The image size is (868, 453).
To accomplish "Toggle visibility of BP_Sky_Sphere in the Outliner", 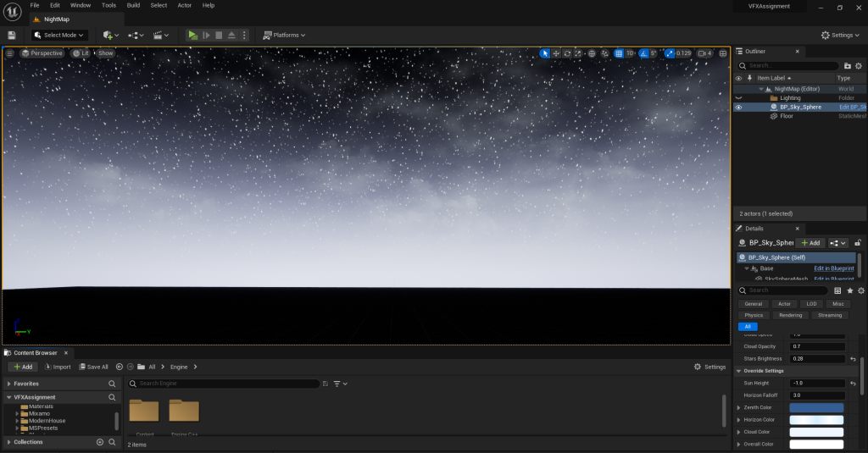I will pos(738,108).
